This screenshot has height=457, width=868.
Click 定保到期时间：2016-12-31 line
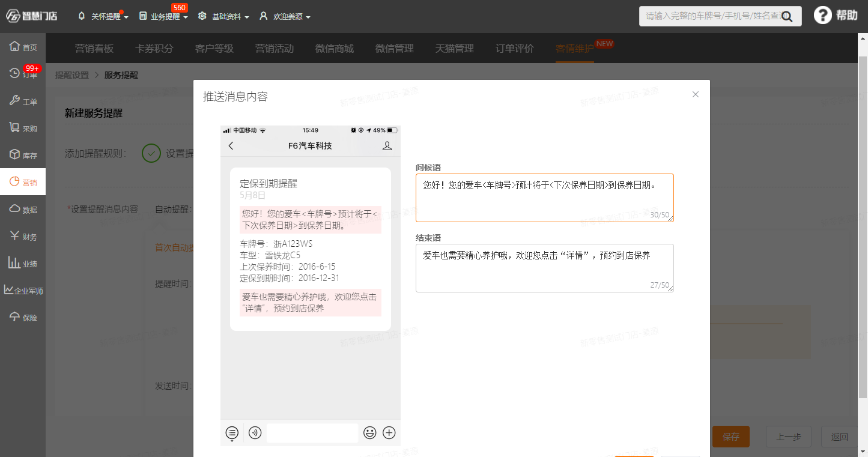point(290,278)
